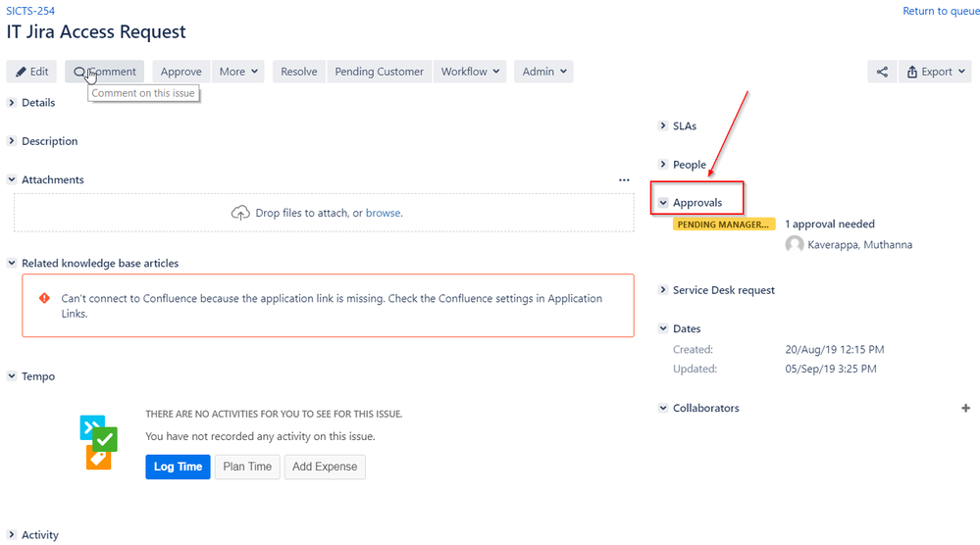This screenshot has width=980, height=545.
Task: Click the '1 approval needed' text
Action: (x=830, y=224)
